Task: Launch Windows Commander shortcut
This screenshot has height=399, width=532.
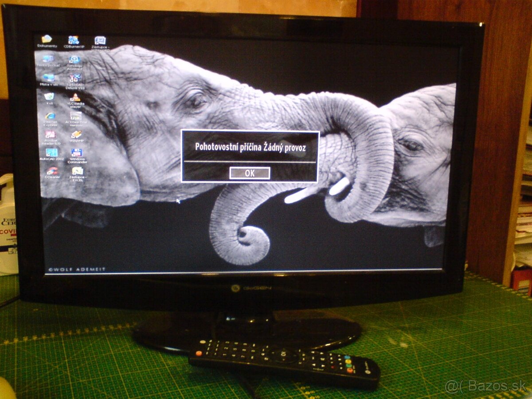Action: point(77,156)
